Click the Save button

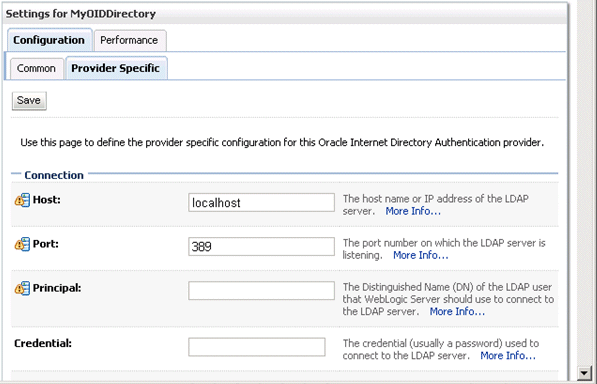[x=29, y=100]
